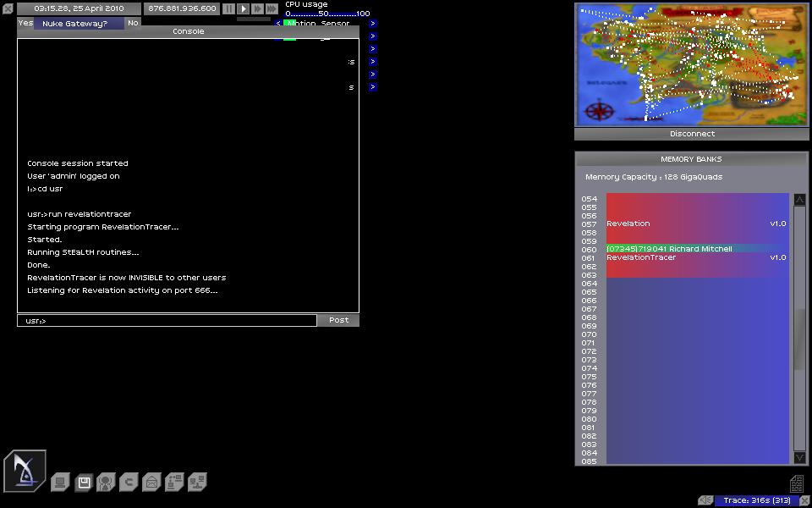Image resolution: width=812 pixels, height=508 pixels.
Task: Open the connection analyser icon
Action: [174, 483]
